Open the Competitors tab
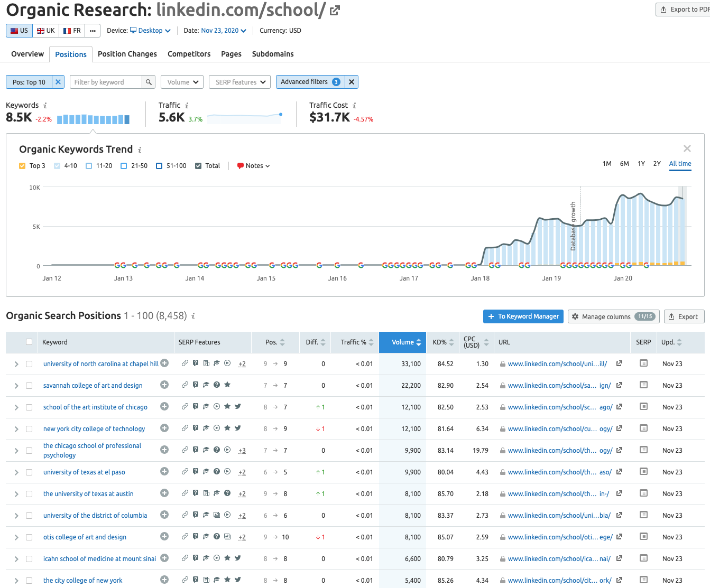This screenshot has width=710, height=588. coord(189,54)
